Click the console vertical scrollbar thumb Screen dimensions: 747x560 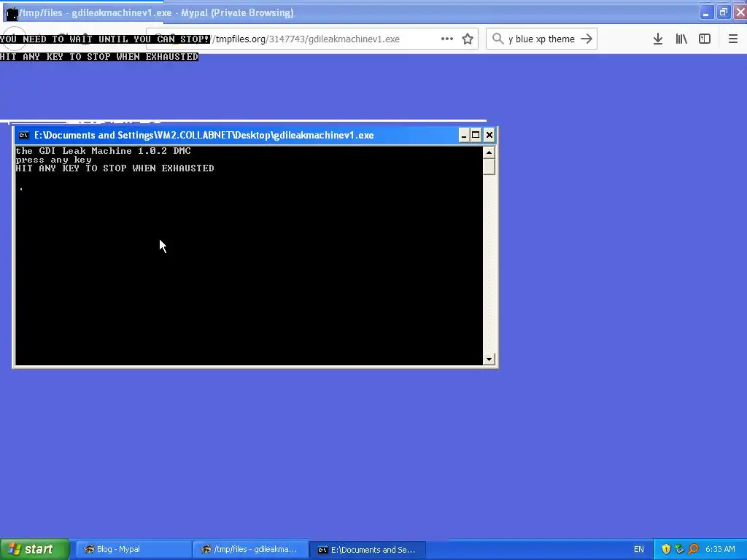click(489, 167)
